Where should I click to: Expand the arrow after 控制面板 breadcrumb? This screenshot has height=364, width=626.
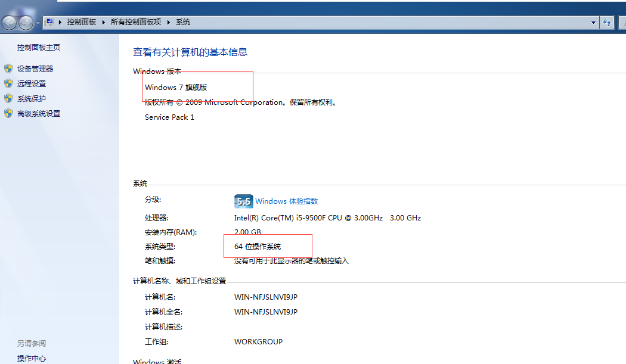pos(104,22)
